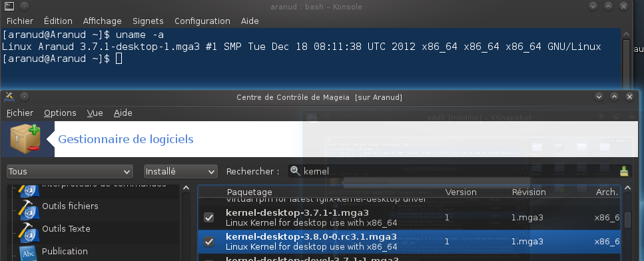644x261 pixels.
Task: Select the Outils fichiers category icon
Action: (x=28, y=209)
